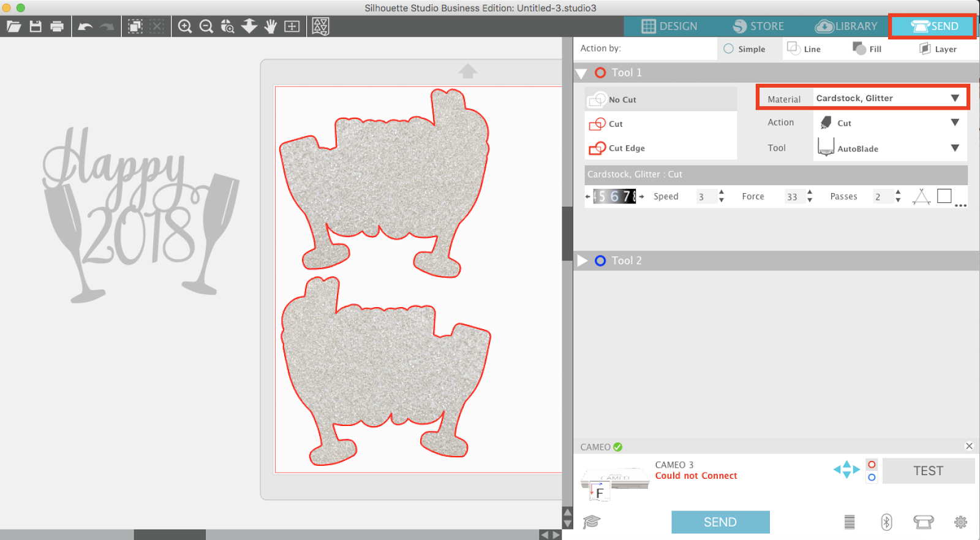Click the Select All toolbar icon
The width and height of the screenshot is (980, 540).
pyautogui.click(x=135, y=26)
